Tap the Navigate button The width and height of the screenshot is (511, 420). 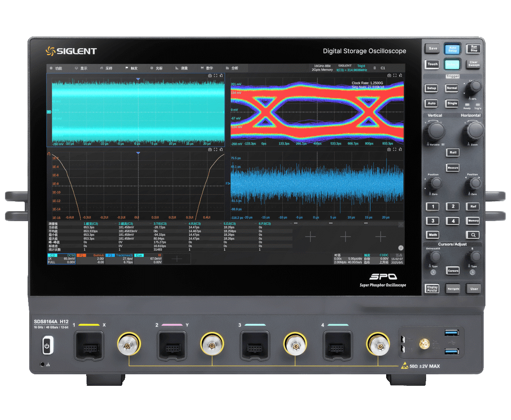[x=453, y=289]
